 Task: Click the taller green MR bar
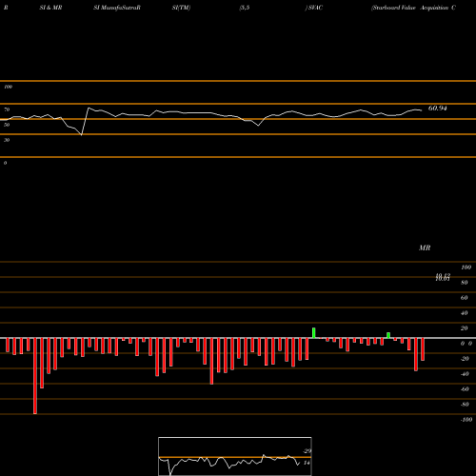pyautogui.click(x=314, y=333)
